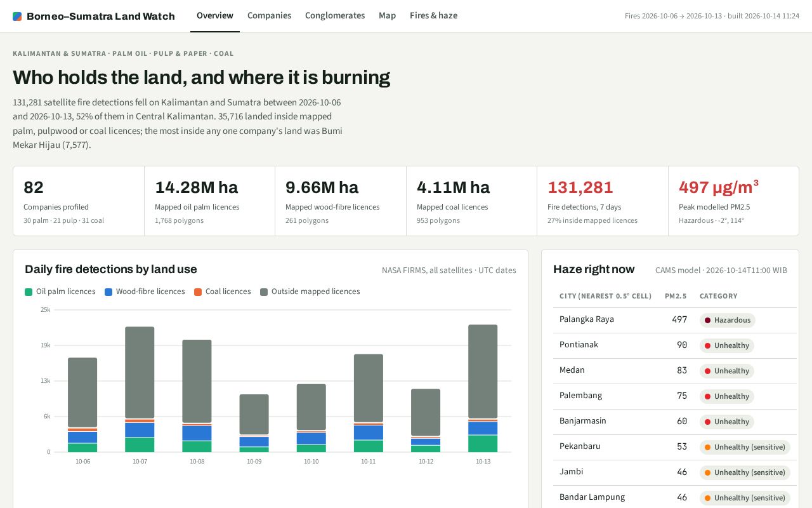The height and width of the screenshot is (508, 812).
Task: Click the 4.11M ha coal licences card
Action: 471,201
